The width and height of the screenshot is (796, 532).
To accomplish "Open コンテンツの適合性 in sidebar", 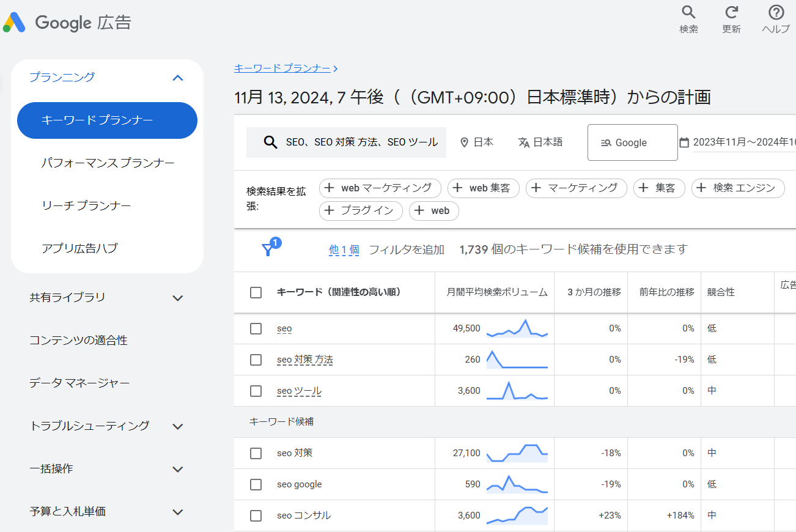I will pyautogui.click(x=78, y=341).
